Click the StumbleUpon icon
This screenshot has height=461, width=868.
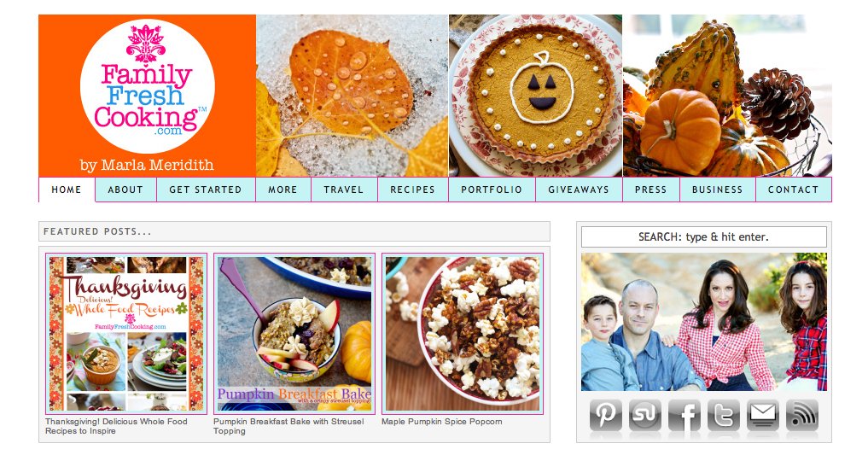(x=645, y=415)
